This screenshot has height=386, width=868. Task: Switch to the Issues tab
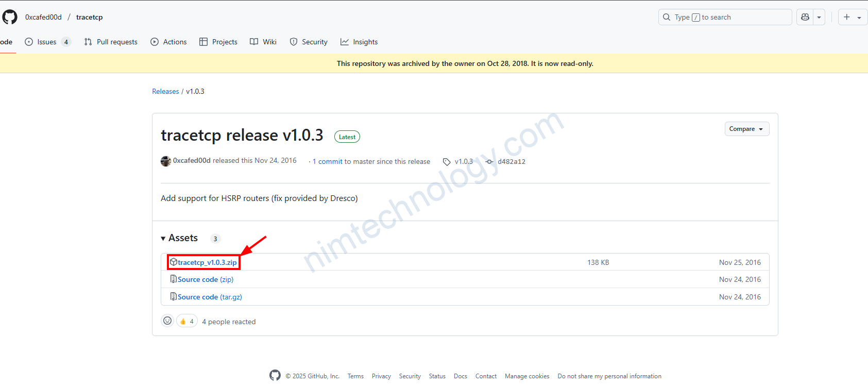pos(47,42)
